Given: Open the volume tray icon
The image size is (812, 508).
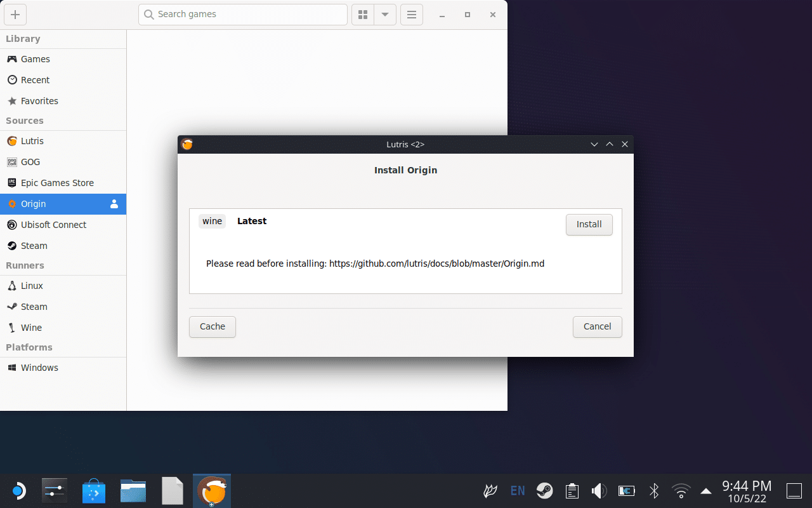Looking at the screenshot, I should click(599, 491).
